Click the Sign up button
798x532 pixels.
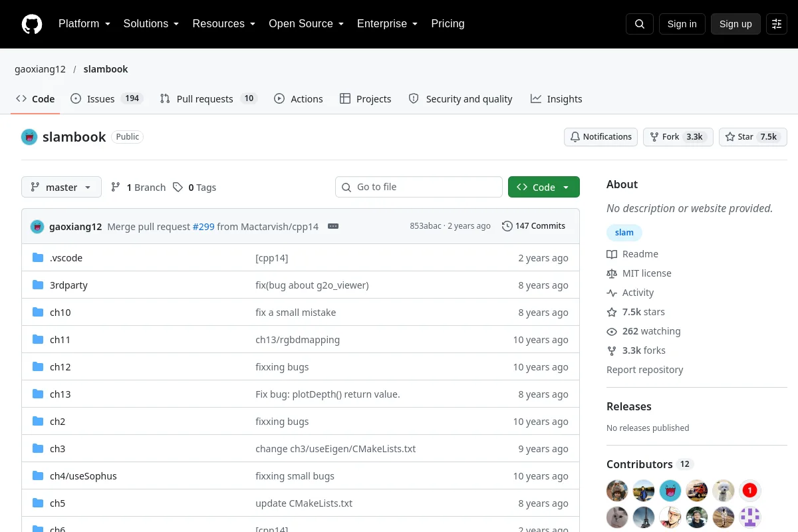[735, 24]
